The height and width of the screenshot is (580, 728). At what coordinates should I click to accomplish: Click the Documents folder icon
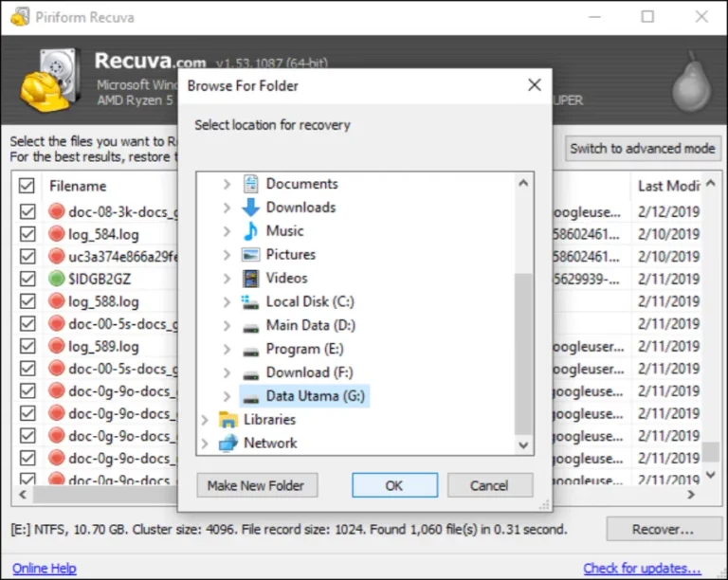tap(250, 184)
